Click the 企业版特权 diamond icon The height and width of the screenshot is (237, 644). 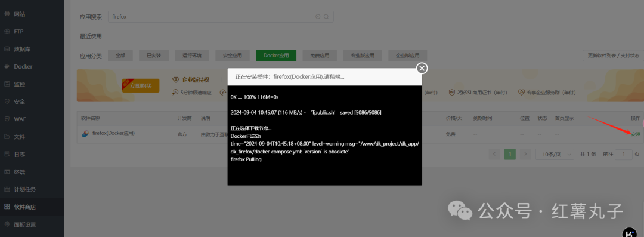[175, 79]
